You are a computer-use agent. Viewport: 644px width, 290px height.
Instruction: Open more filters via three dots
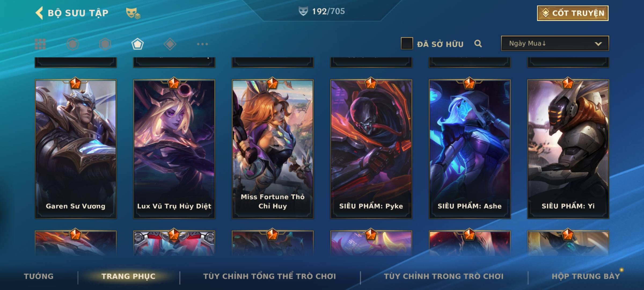202,44
